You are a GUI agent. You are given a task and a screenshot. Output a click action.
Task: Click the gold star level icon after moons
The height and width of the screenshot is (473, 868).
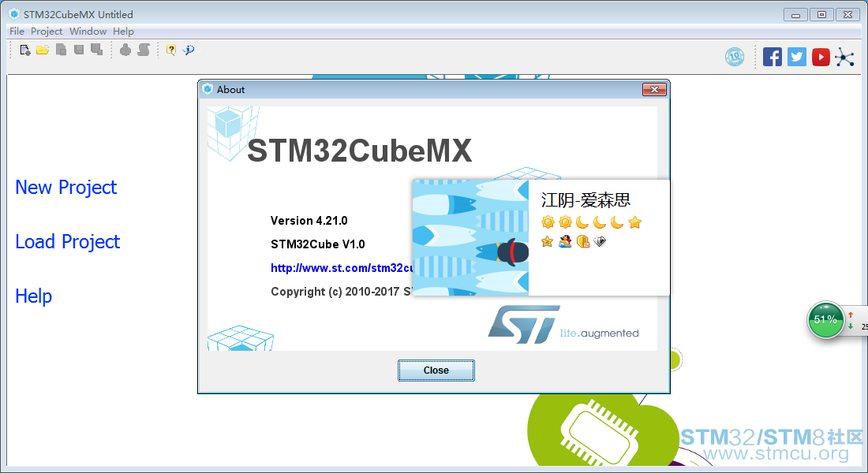click(x=635, y=222)
